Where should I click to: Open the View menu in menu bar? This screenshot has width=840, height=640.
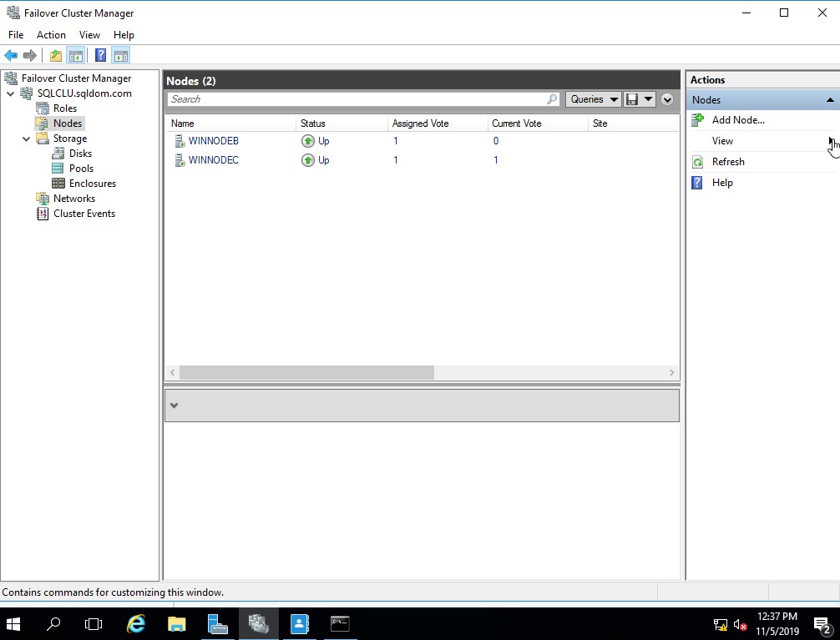(89, 35)
